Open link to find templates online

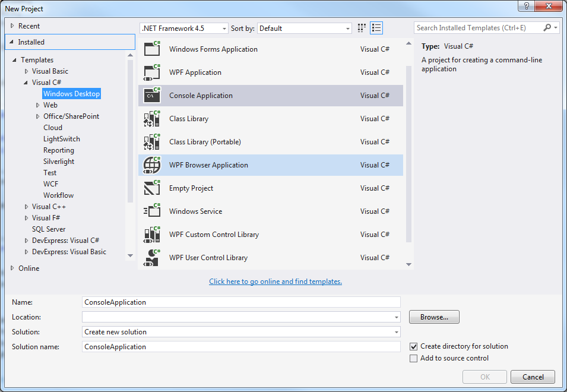click(275, 282)
